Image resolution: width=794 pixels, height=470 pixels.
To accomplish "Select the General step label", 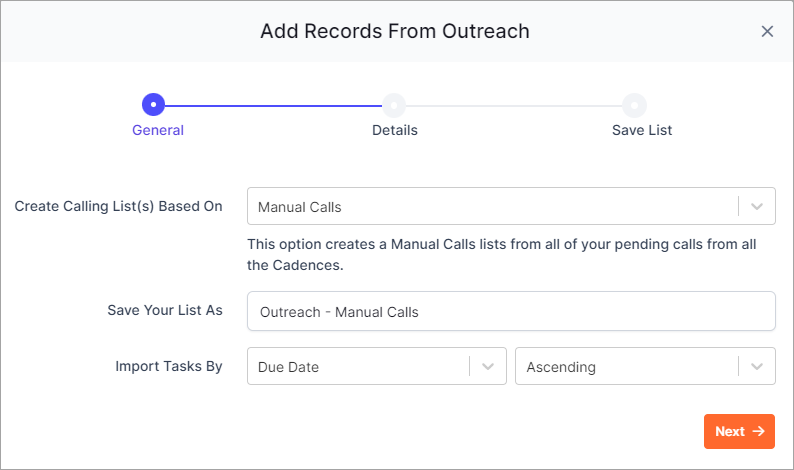I will click(x=158, y=130).
